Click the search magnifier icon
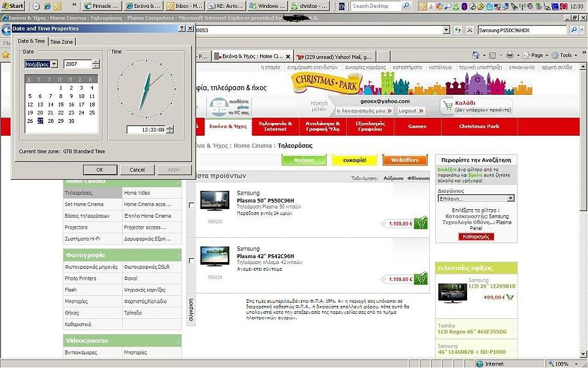The width and height of the screenshot is (588, 368). point(574,30)
